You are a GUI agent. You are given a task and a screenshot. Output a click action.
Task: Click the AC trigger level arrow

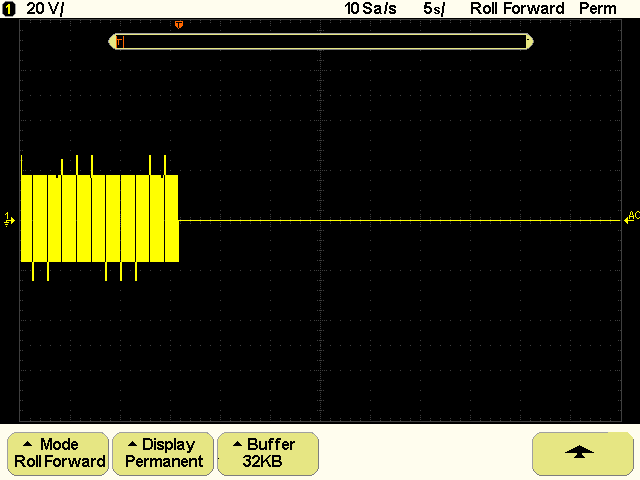pyautogui.click(x=631, y=217)
